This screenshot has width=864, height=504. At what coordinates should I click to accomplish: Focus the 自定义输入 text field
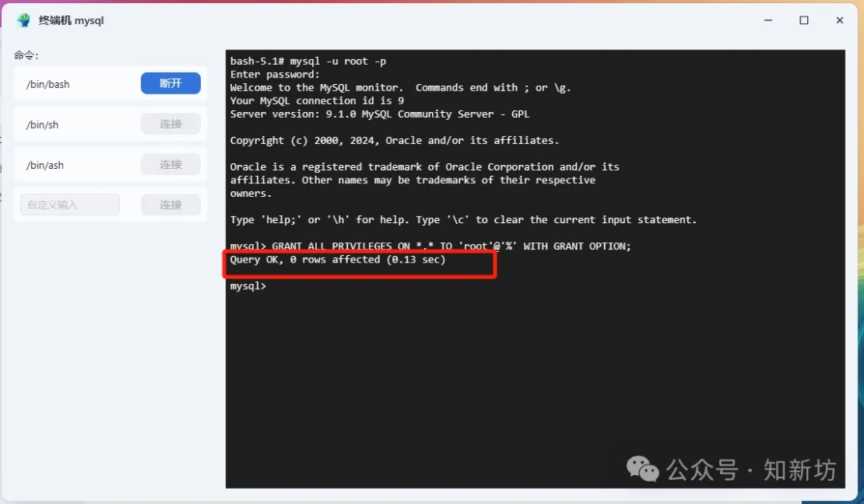[x=70, y=205]
